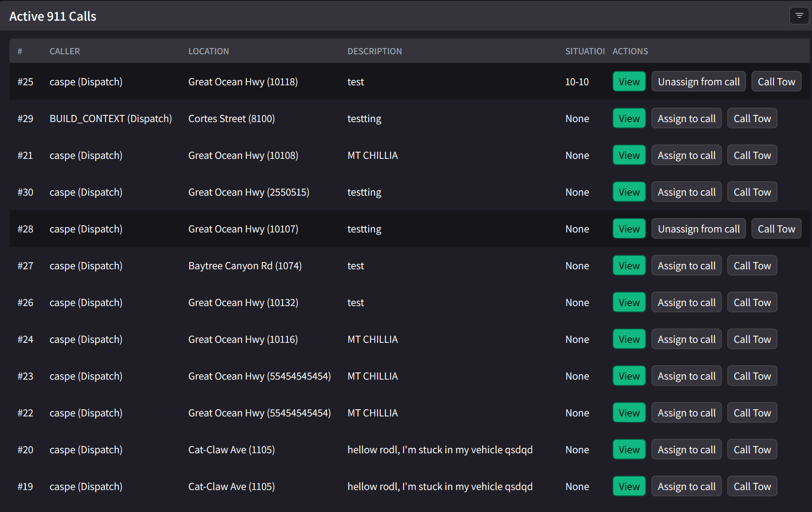View call #30
The image size is (812, 512).
pos(629,192)
